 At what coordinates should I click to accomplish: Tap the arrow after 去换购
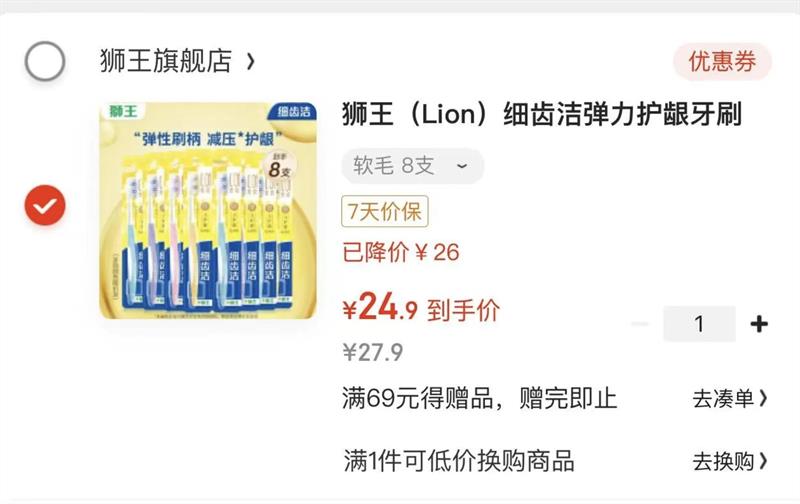coord(763,461)
